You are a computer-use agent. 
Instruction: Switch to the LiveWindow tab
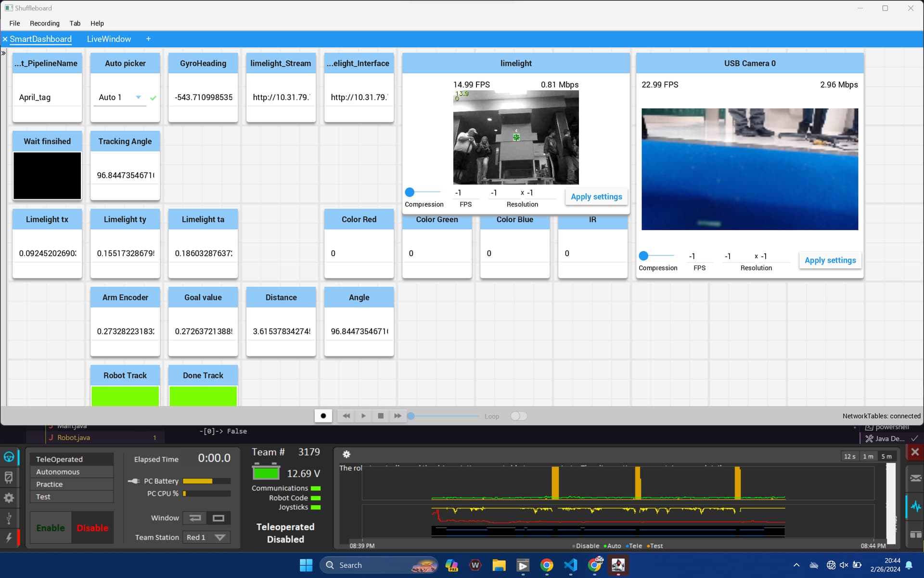pyautogui.click(x=109, y=39)
